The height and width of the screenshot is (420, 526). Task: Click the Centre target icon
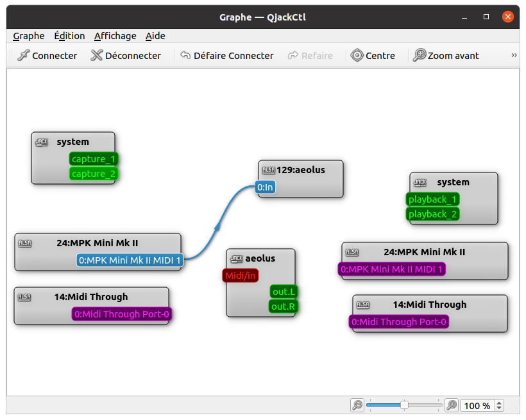tap(357, 56)
